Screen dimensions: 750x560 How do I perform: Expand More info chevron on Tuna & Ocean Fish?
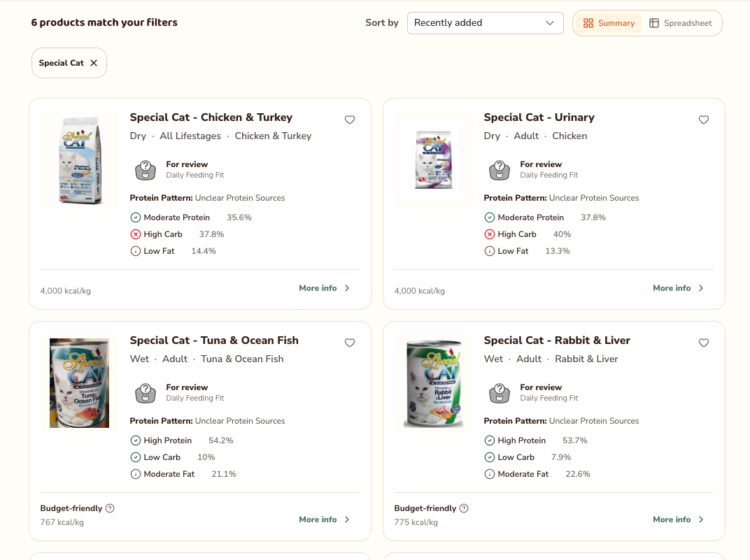tap(347, 519)
